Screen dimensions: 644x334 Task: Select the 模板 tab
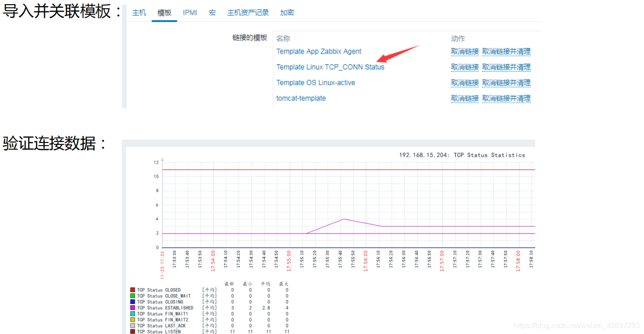pos(164,13)
